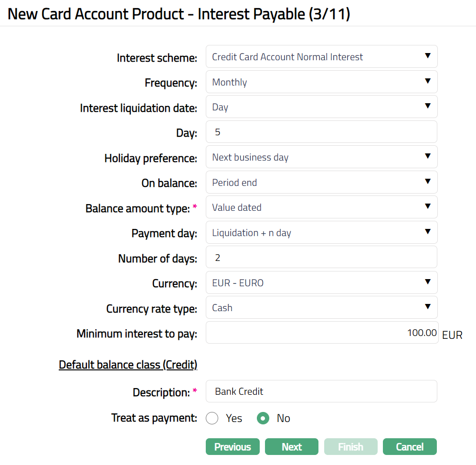This screenshot has height=465, width=476.
Task: Click the Previous button
Action: [233, 447]
